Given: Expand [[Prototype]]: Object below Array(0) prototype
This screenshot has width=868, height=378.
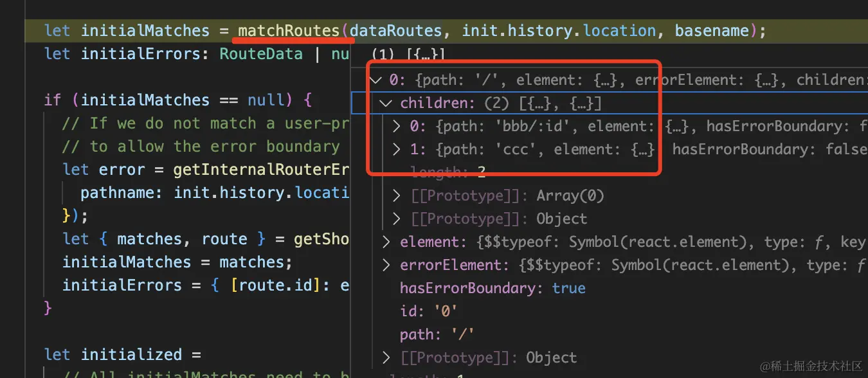Looking at the screenshot, I should point(397,219).
